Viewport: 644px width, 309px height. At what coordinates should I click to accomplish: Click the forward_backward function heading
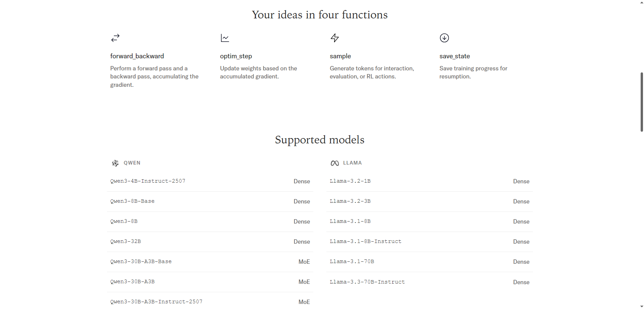pyautogui.click(x=137, y=56)
